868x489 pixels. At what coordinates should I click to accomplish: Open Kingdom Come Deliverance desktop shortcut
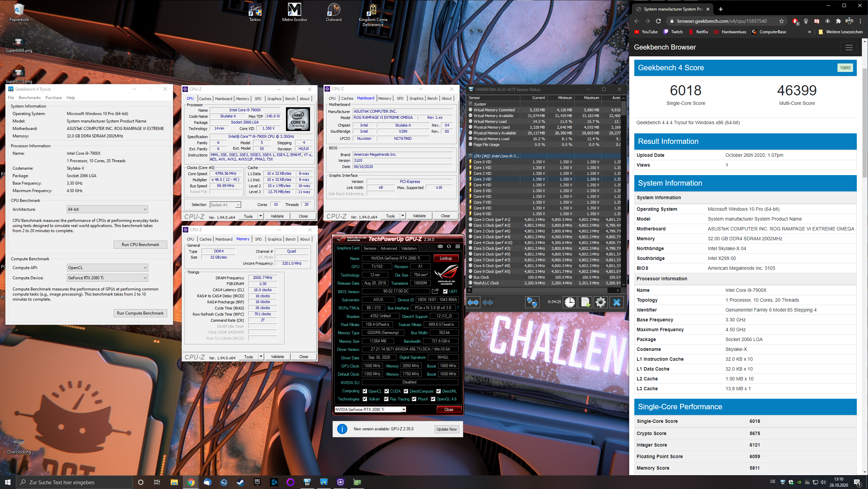click(x=373, y=15)
